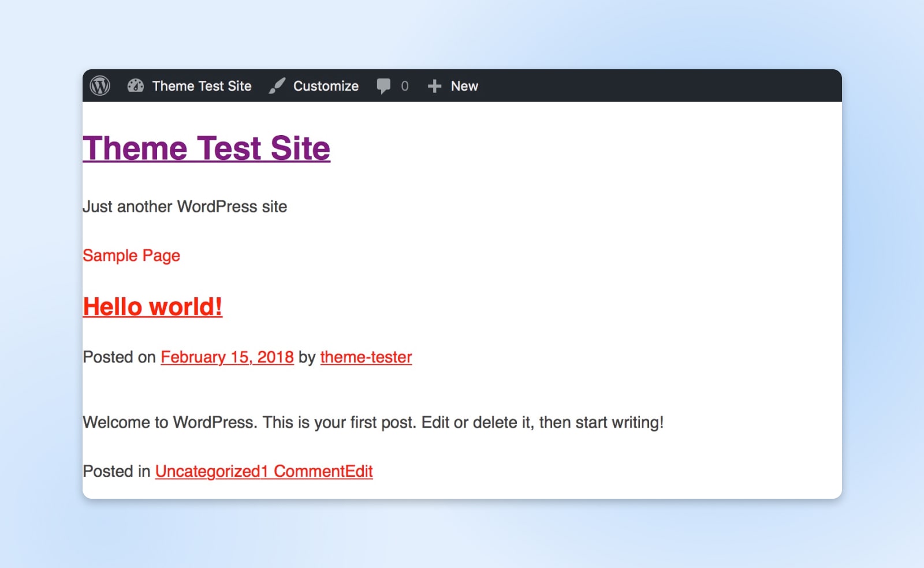Click the WordPress logo in the admin bar
The image size is (924, 568).
coord(101,86)
